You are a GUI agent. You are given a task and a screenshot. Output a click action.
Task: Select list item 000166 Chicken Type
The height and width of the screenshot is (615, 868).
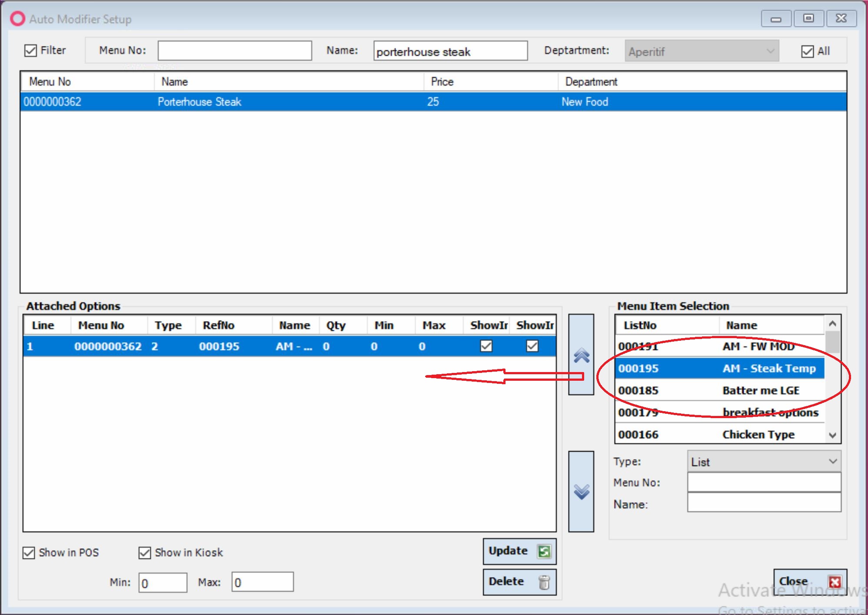point(720,434)
